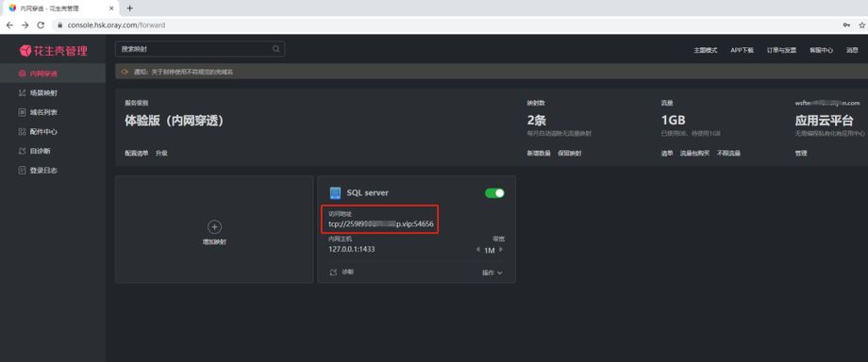This screenshot has height=362, width=868.
Task: Click the 增加映射 label
Action: pos(214,242)
